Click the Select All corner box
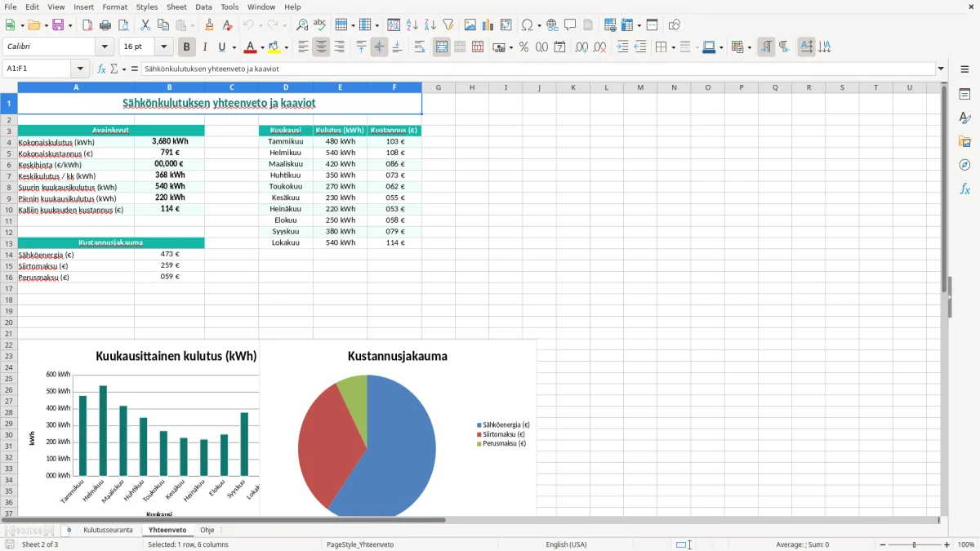980x551 pixels. click(8, 87)
